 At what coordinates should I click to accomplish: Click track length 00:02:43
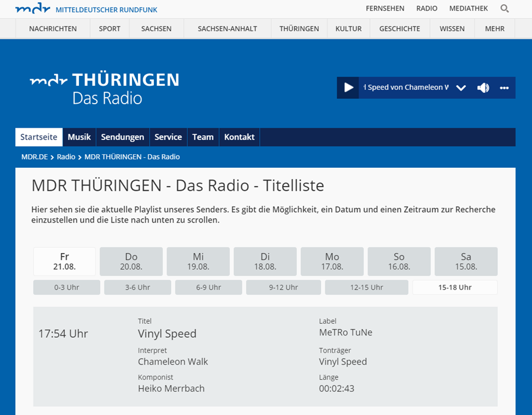click(336, 389)
